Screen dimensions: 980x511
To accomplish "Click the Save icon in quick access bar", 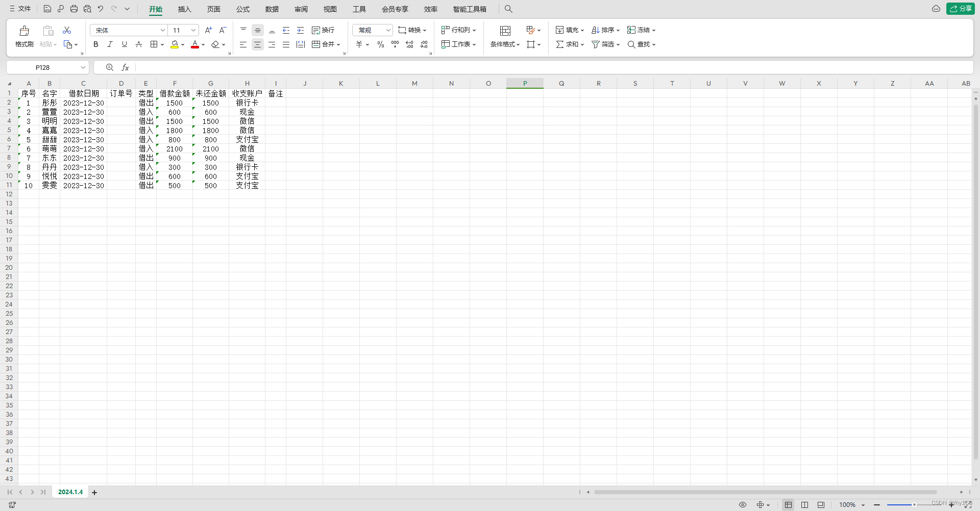I will click(x=47, y=9).
